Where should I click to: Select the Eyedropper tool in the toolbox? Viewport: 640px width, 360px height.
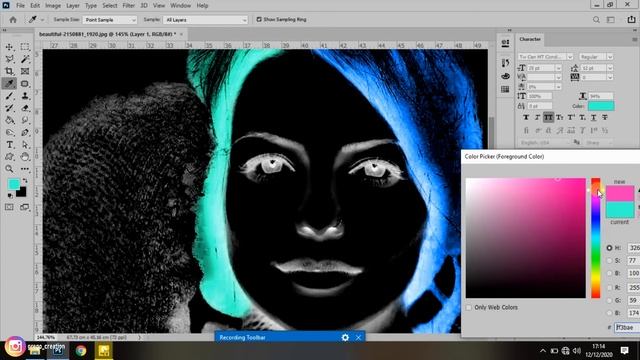tap(9, 84)
